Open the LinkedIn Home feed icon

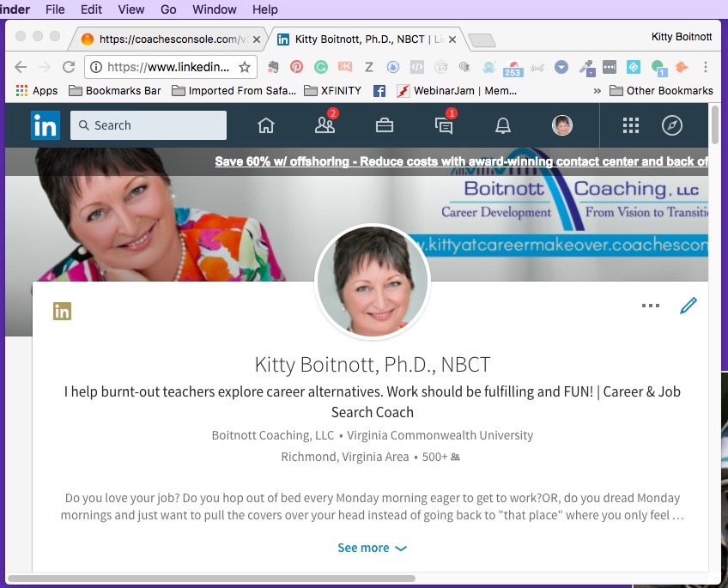(266, 125)
